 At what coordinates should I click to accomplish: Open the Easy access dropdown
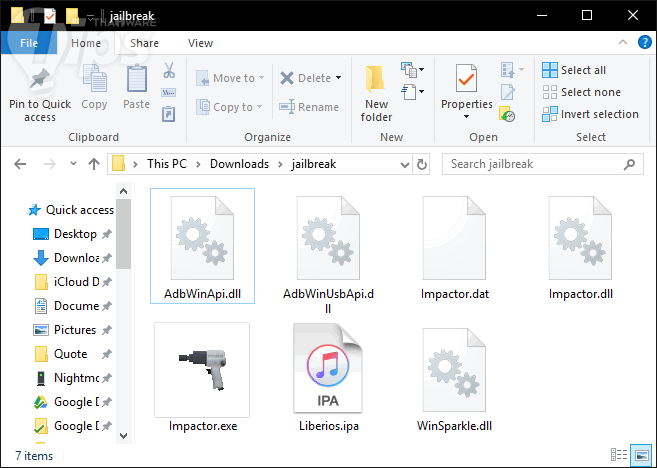[412, 92]
